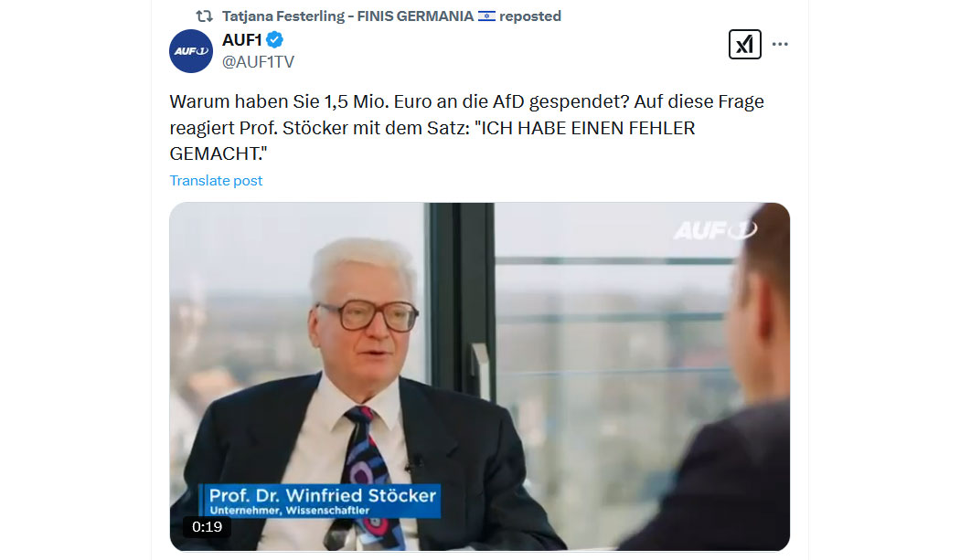
Task: Click the Israel flag emoji in reposter name
Action: pos(486,16)
